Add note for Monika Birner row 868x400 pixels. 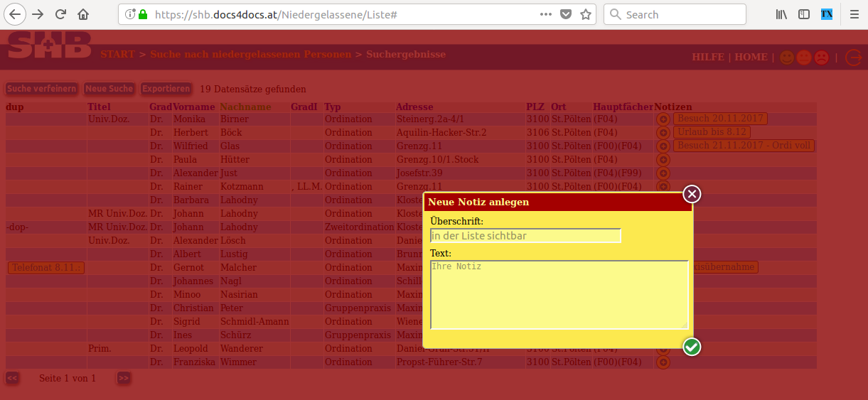(x=663, y=119)
